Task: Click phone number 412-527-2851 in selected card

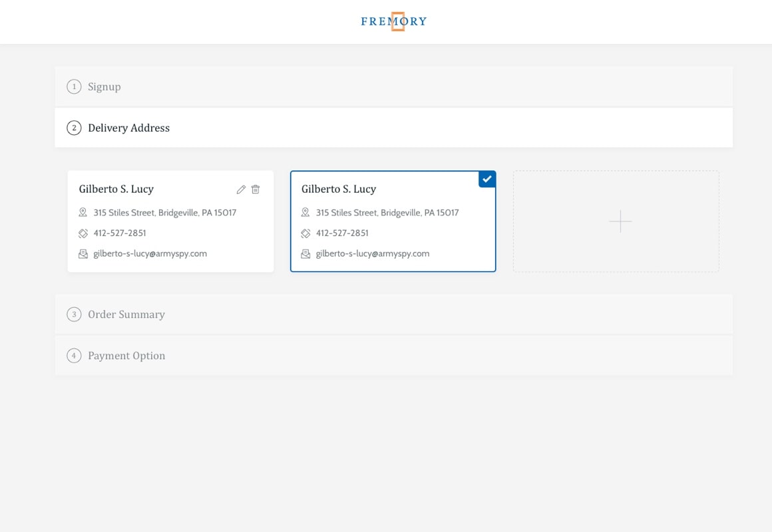Action: click(342, 233)
